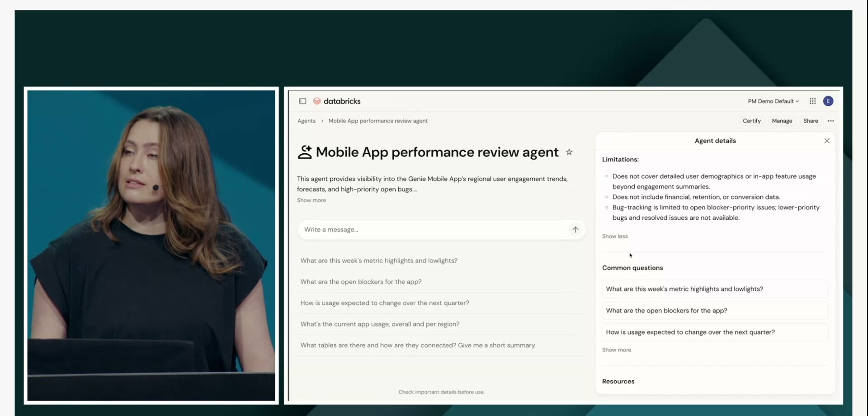Click limitation about financial, retention, conversion data
The height and width of the screenshot is (416, 868).
pos(696,197)
